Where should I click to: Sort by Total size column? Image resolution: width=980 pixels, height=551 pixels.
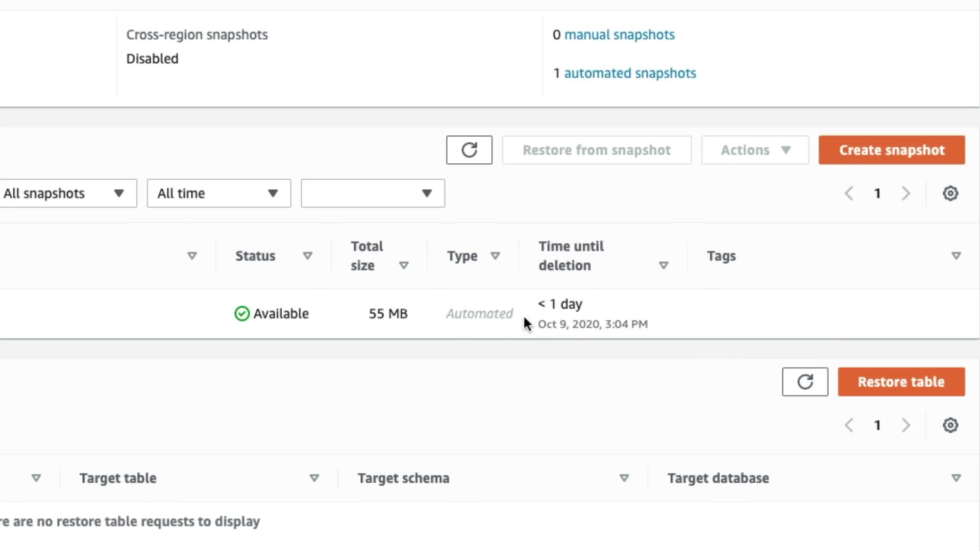tap(403, 265)
